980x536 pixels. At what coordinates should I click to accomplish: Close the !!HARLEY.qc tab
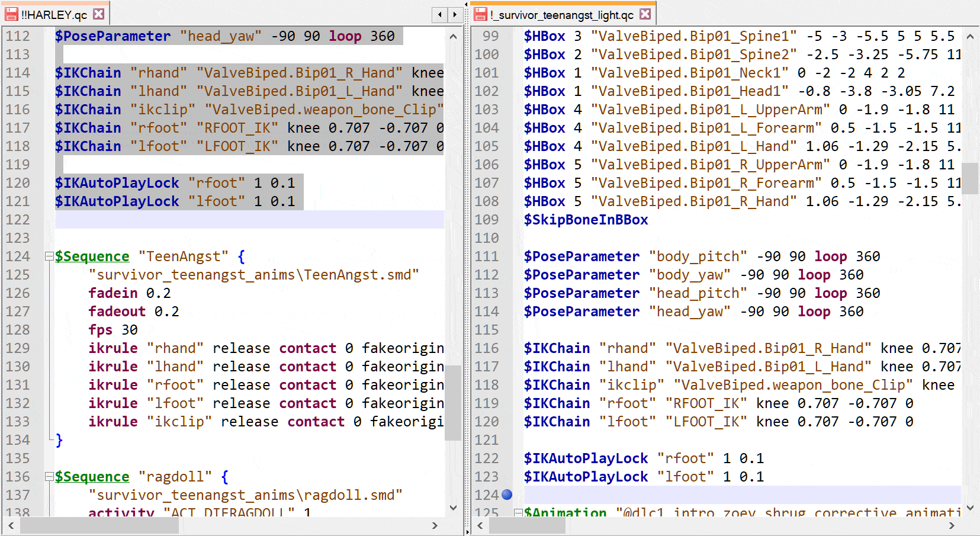(99, 14)
